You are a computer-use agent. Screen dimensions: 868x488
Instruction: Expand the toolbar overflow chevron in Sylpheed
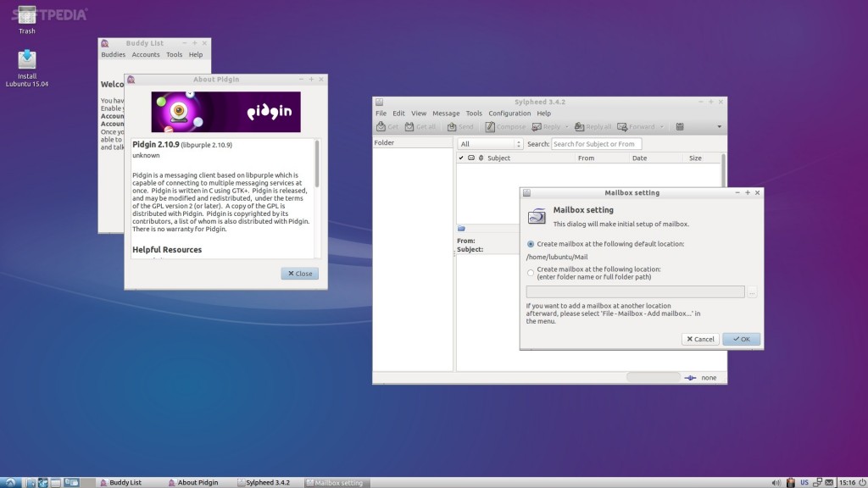tap(719, 126)
